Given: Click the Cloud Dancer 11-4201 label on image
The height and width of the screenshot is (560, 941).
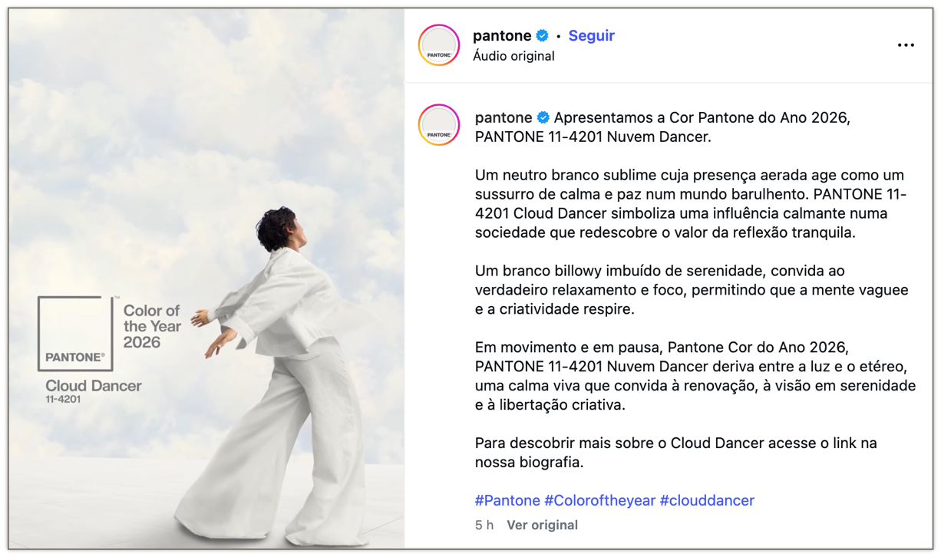Looking at the screenshot, I should point(93,390).
